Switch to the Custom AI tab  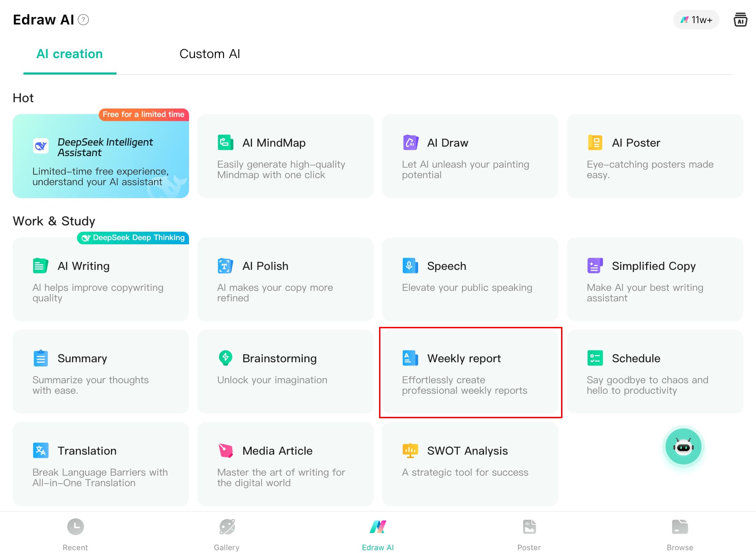[210, 54]
